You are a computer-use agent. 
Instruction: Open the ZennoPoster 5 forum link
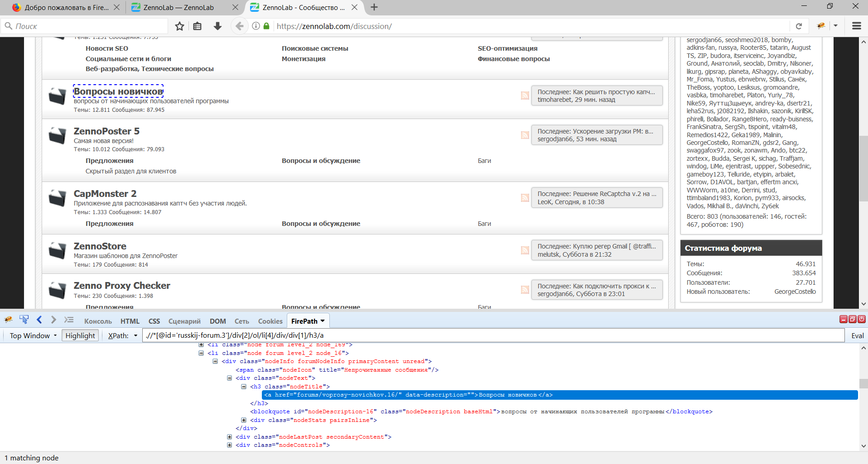coord(106,131)
